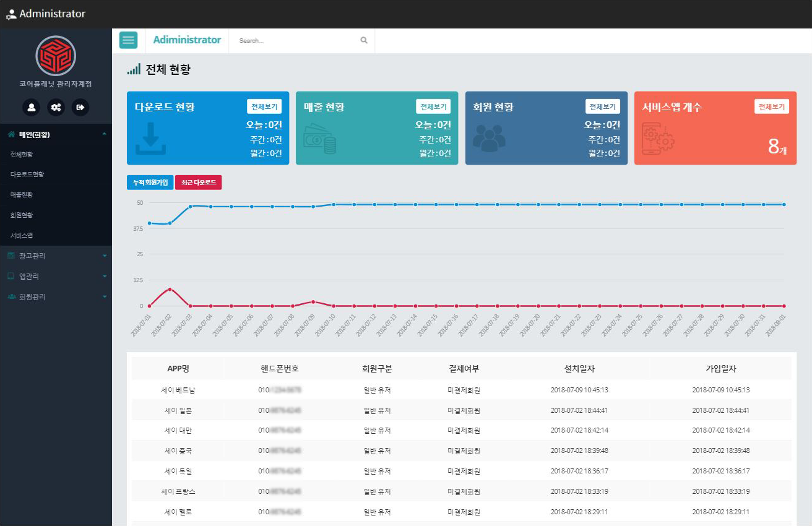Toggle the 누적회원가입 chart series
The height and width of the screenshot is (526, 812).
(150, 183)
